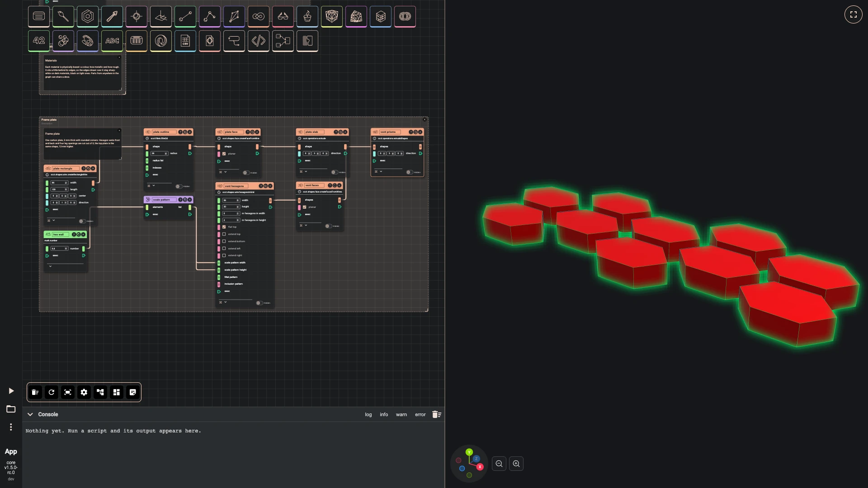This screenshot has height=488, width=868.
Task: Click the width input in plate rectangle
Action: (x=59, y=183)
